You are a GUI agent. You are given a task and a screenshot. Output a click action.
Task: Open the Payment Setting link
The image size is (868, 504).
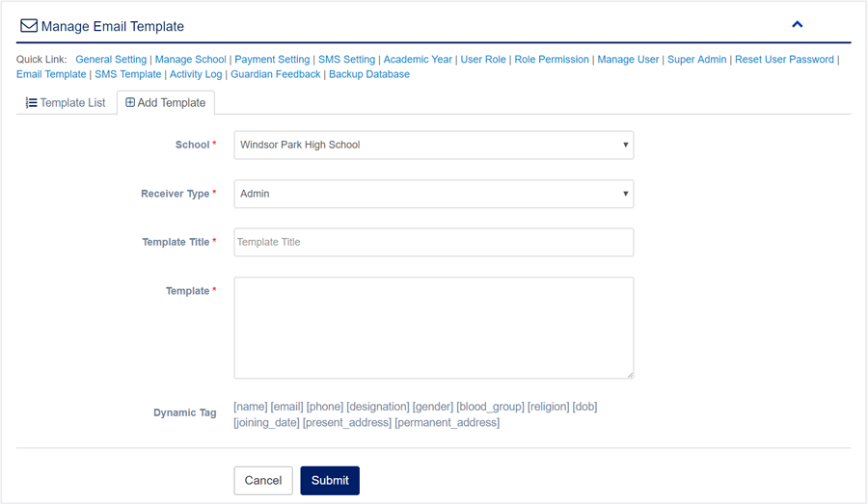[x=272, y=60]
